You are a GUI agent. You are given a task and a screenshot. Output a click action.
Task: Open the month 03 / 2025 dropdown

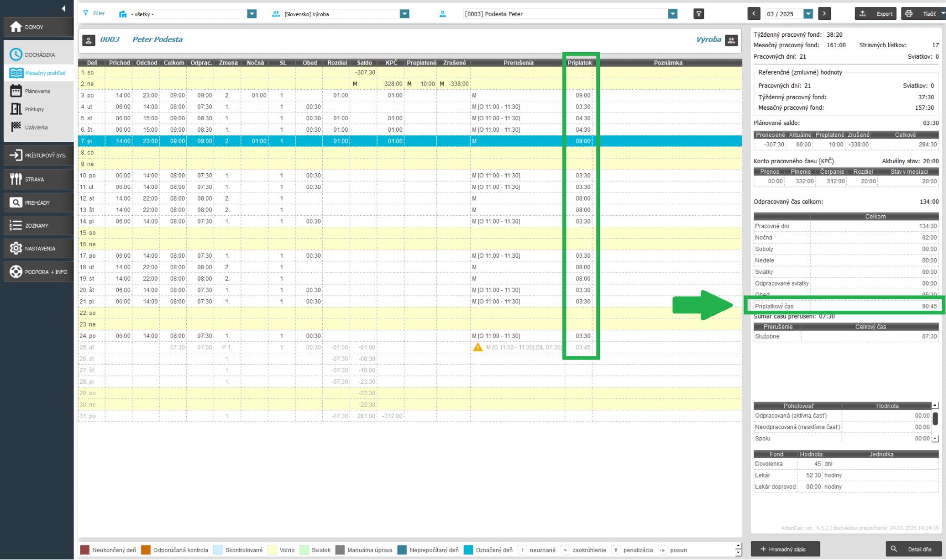(x=808, y=14)
